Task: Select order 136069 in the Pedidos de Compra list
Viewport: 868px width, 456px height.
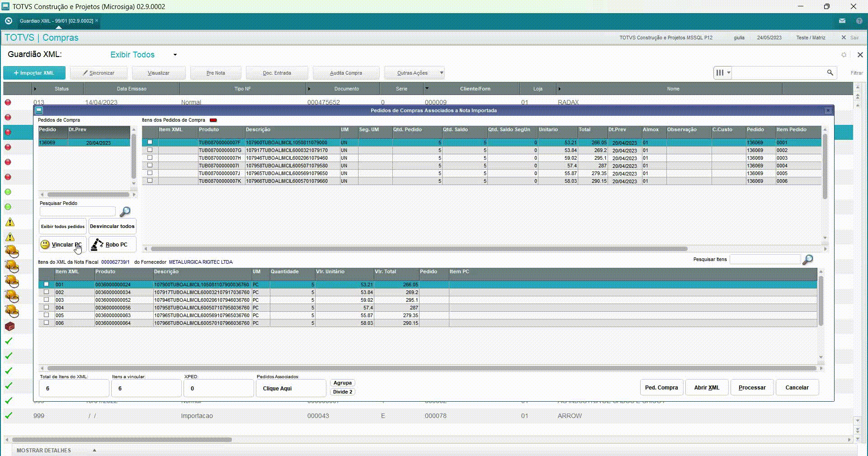Action: point(84,143)
